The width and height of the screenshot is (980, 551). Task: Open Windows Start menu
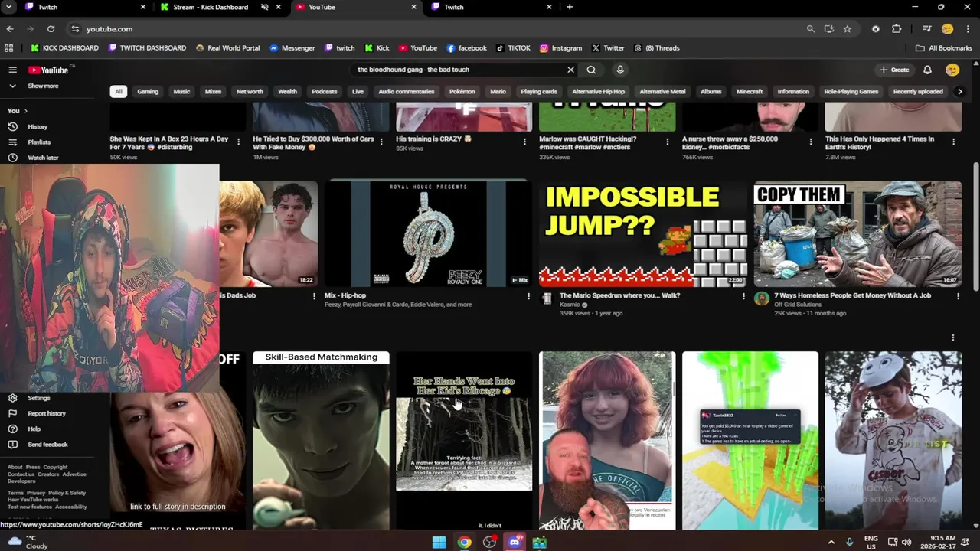pos(439,543)
